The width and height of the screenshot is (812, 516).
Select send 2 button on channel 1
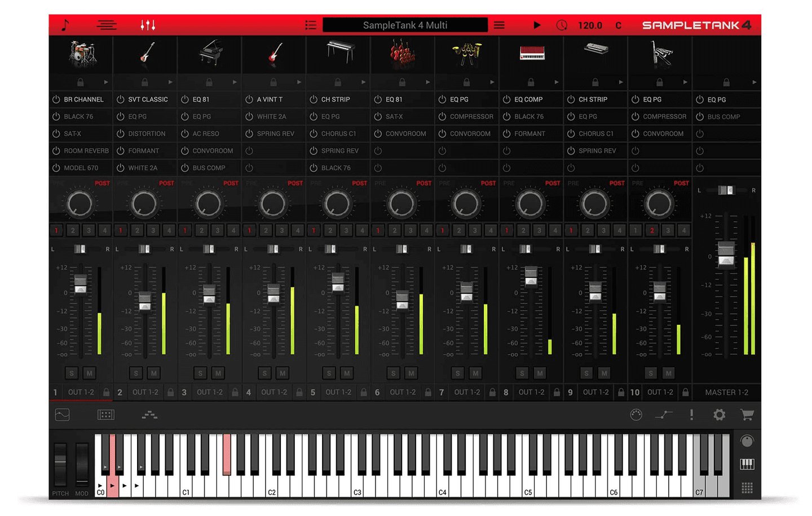[73, 230]
